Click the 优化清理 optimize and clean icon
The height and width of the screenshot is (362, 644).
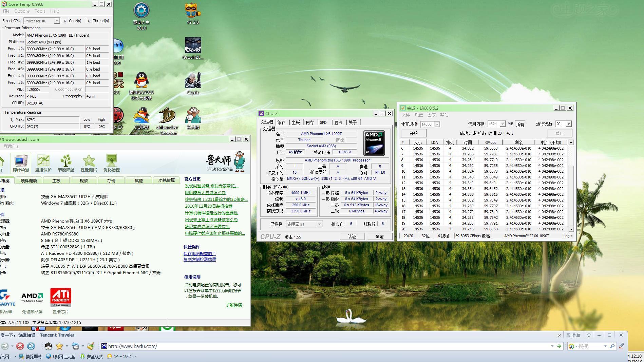111,163
